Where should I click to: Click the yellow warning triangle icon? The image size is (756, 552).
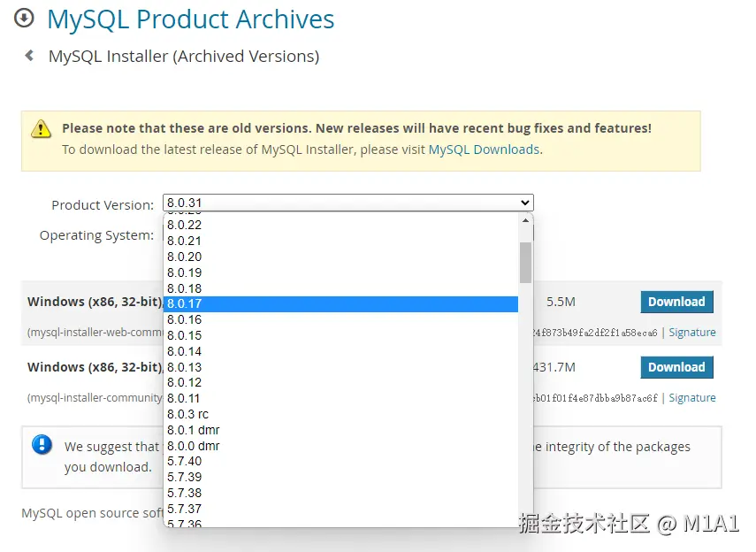[41, 129]
